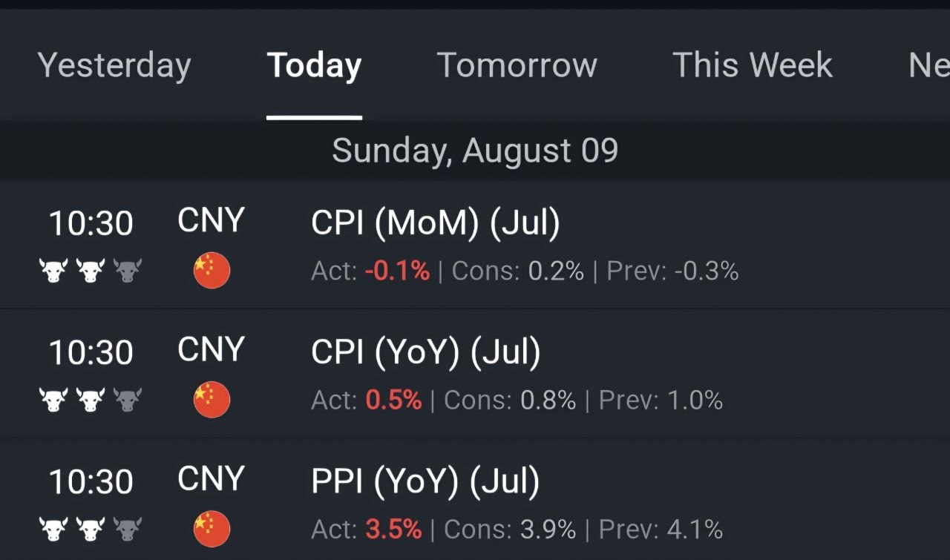The image size is (950, 560).
Task: Switch to the Yesterday tab
Action: click(114, 66)
